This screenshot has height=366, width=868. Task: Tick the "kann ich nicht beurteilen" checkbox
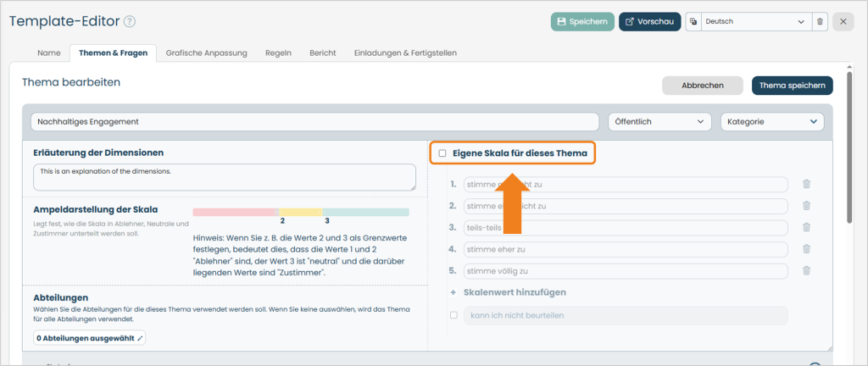[x=454, y=315]
